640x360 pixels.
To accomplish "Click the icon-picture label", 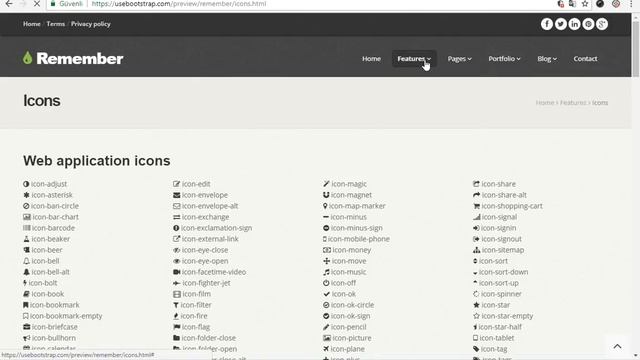I will (352, 338).
